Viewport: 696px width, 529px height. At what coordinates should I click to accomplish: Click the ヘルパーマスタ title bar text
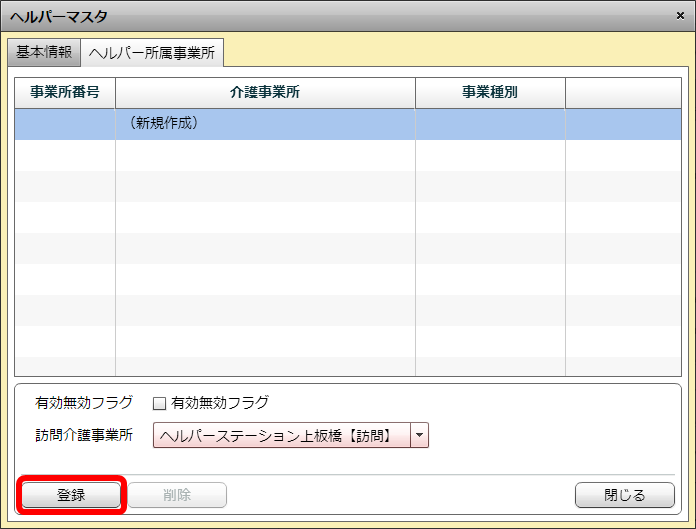[x=59, y=16]
